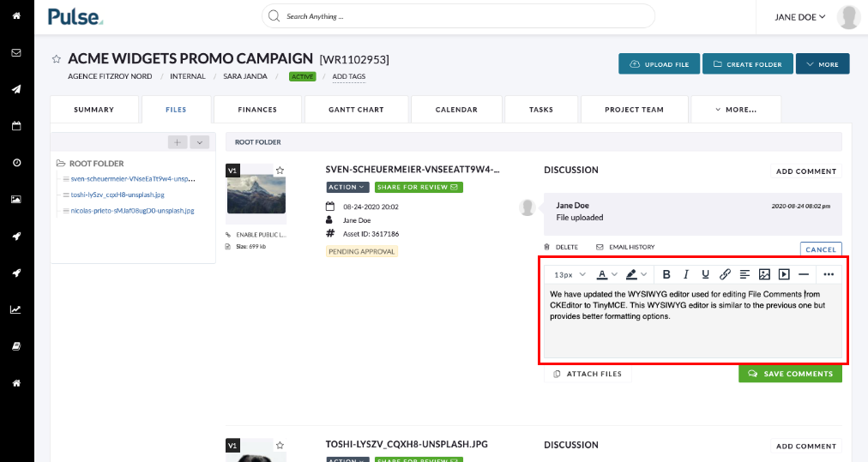Click Share For Review on sven-scheuermeier file

[419, 188]
